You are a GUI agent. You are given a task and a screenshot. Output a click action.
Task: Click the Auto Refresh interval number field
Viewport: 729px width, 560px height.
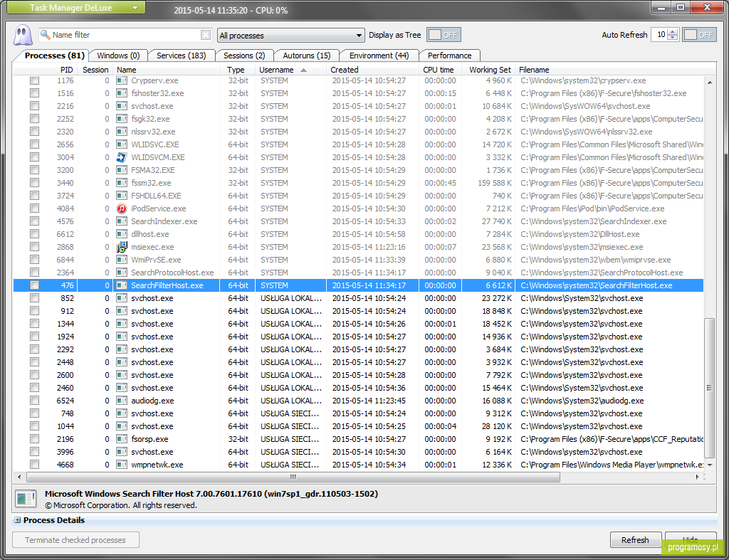click(x=660, y=35)
